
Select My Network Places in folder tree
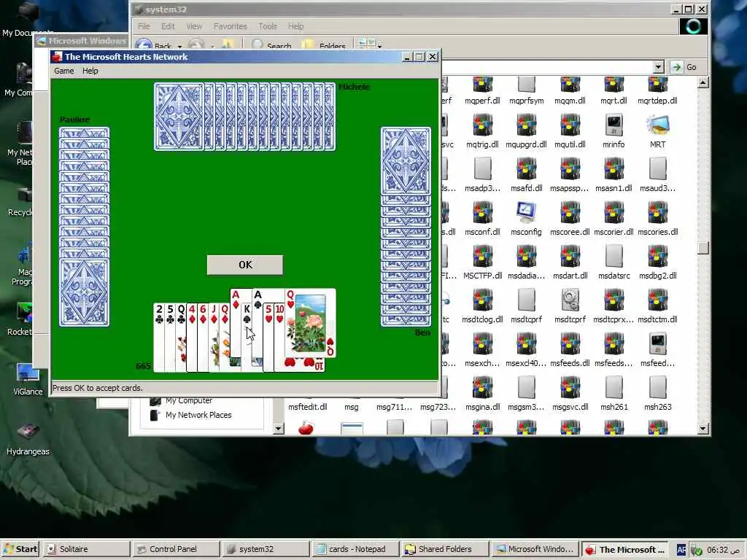pyautogui.click(x=198, y=415)
